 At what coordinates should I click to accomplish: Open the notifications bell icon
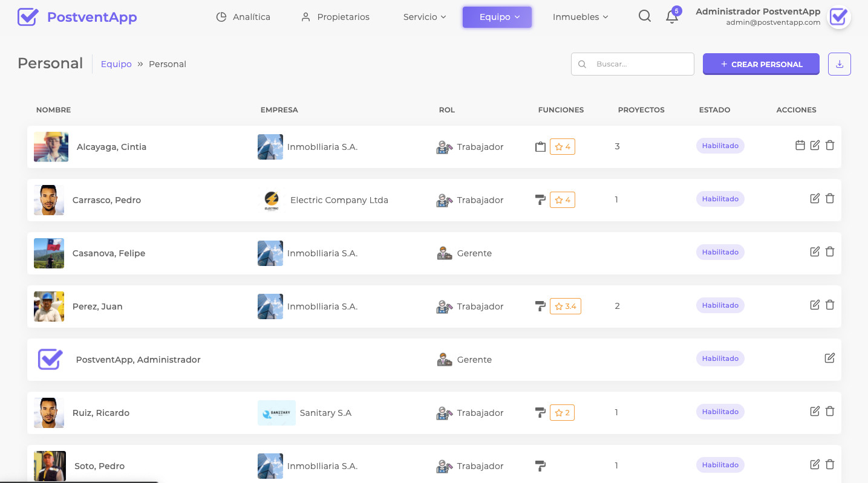click(671, 17)
